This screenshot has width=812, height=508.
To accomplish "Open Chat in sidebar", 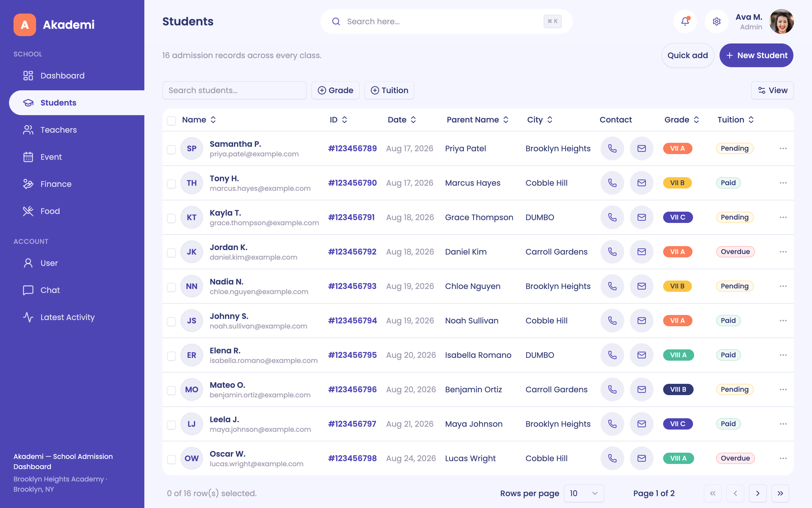I will [77, 290].
